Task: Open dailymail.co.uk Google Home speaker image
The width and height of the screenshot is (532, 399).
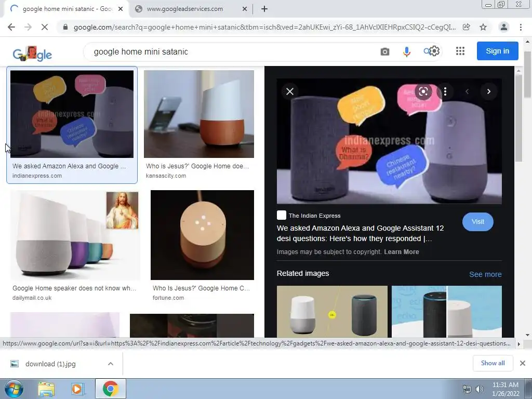Action: coord(75,235)
